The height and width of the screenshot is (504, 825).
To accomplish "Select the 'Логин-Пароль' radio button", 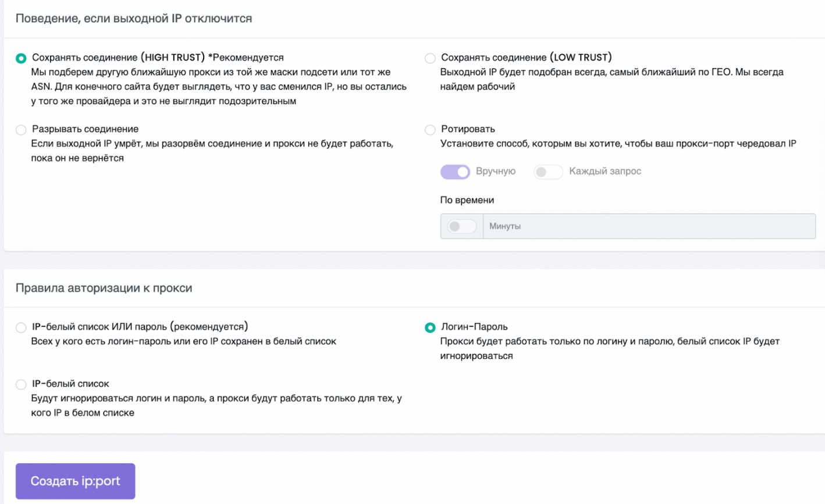I will 430,327.
